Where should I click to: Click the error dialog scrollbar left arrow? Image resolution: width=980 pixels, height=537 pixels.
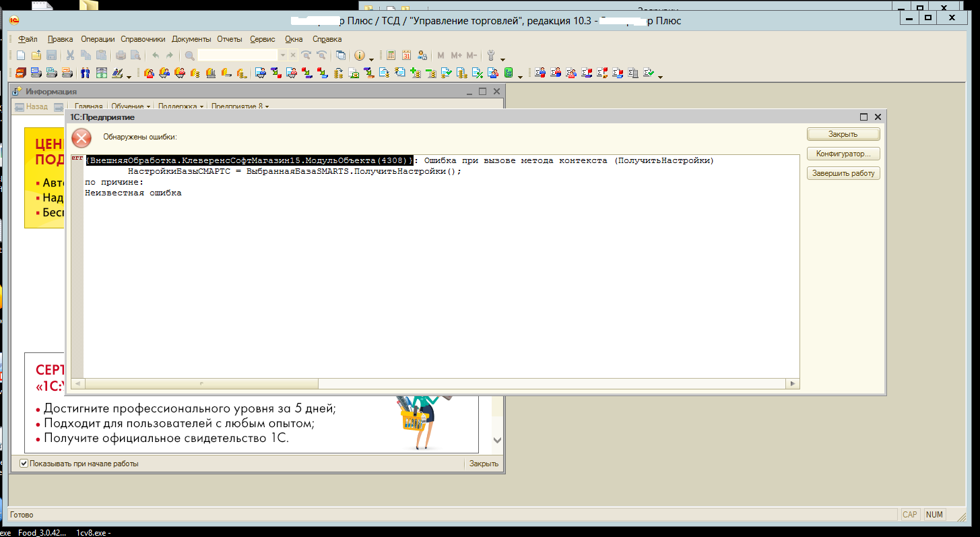(x=77, y=383)
